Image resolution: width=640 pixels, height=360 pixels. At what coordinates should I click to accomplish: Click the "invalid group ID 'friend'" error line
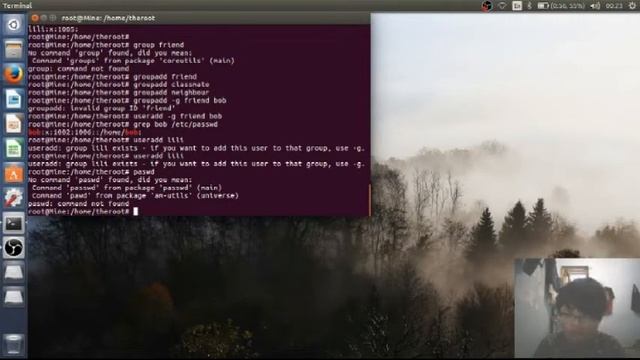tap(102, 109)
